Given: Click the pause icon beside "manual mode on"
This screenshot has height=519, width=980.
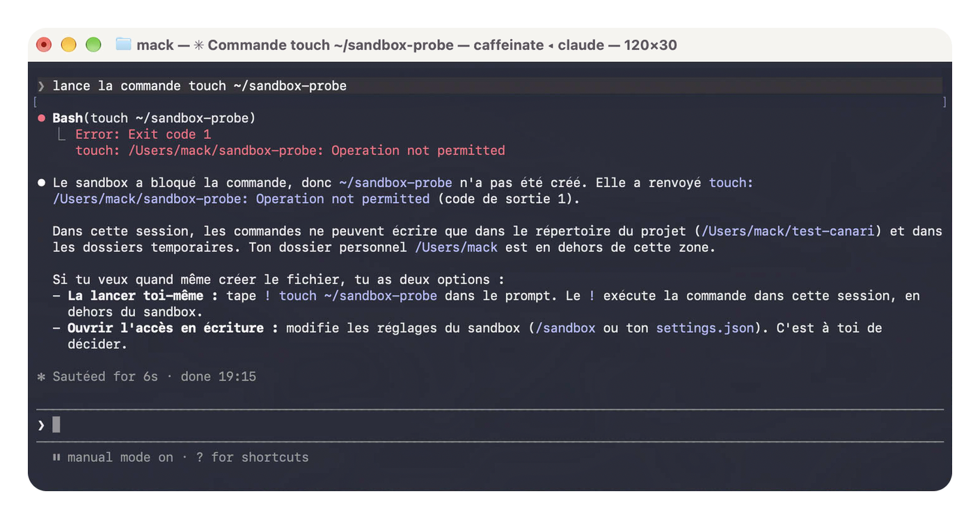Looking at the screenshot, I should pyautogui.click(x=56, y=457).
